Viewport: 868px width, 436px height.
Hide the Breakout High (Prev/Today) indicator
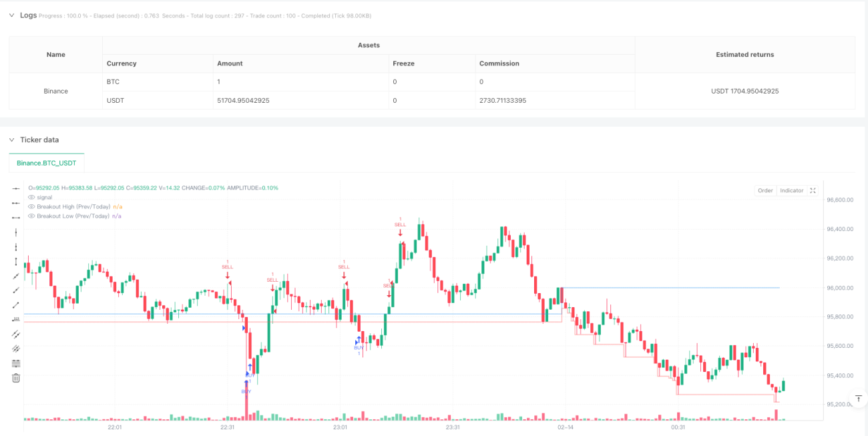[x=31, y=206]
